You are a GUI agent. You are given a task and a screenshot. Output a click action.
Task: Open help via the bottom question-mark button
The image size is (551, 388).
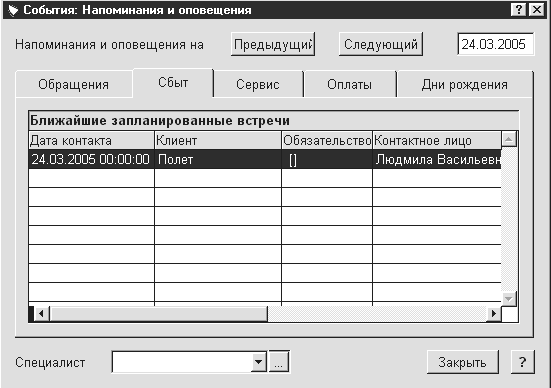tap(523, 362)
